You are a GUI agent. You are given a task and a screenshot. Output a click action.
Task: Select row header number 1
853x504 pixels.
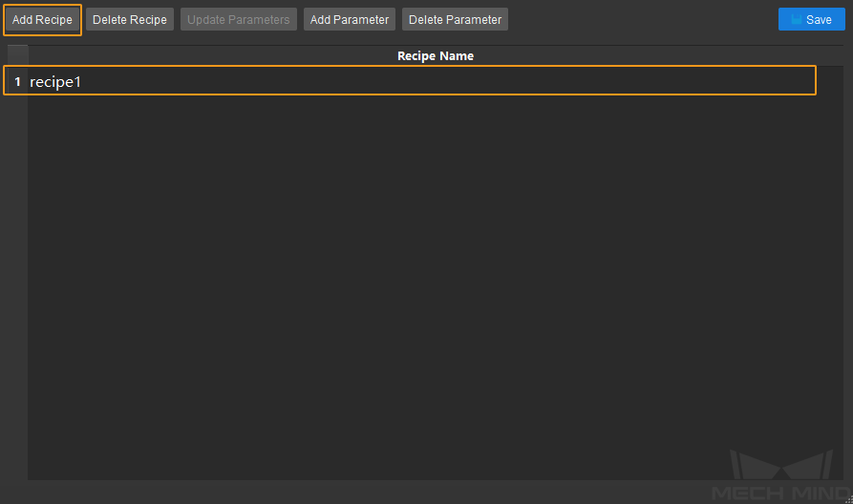(x=17, y=81)
